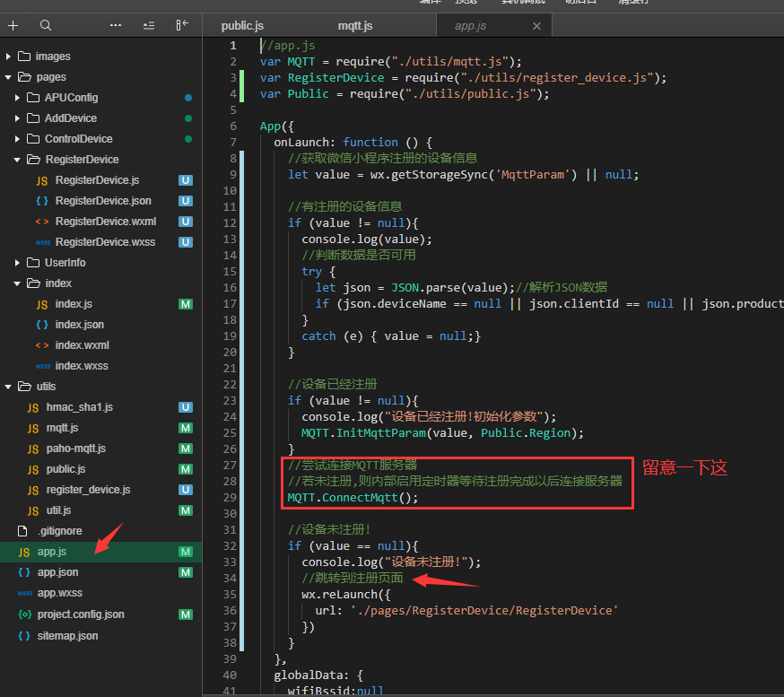Open paho-mqtt.js file
The width and height of the screenshot is (784, 697).
click(76, 449)
